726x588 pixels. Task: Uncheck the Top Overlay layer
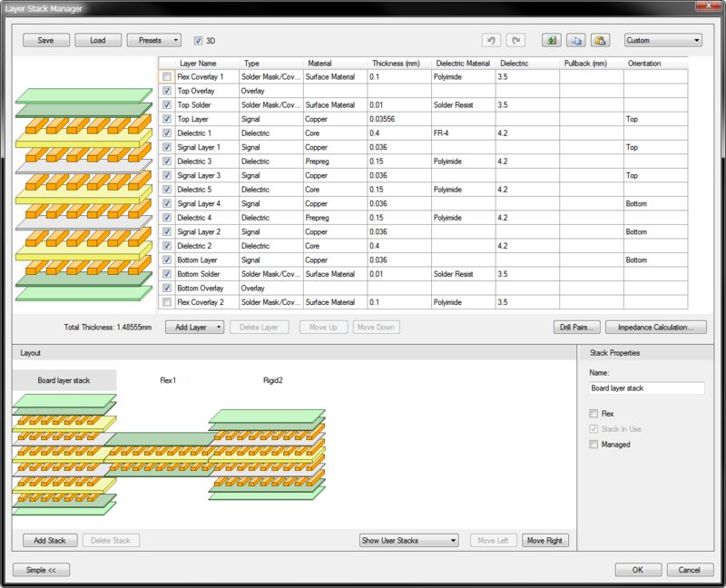167,91
